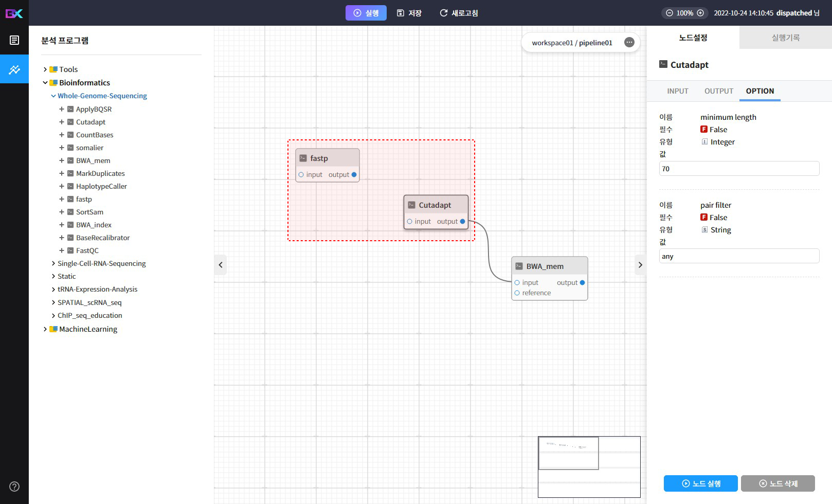Refresh with 새로고침 button
Screen dimensions: 832x504
[x=459, y=13]
